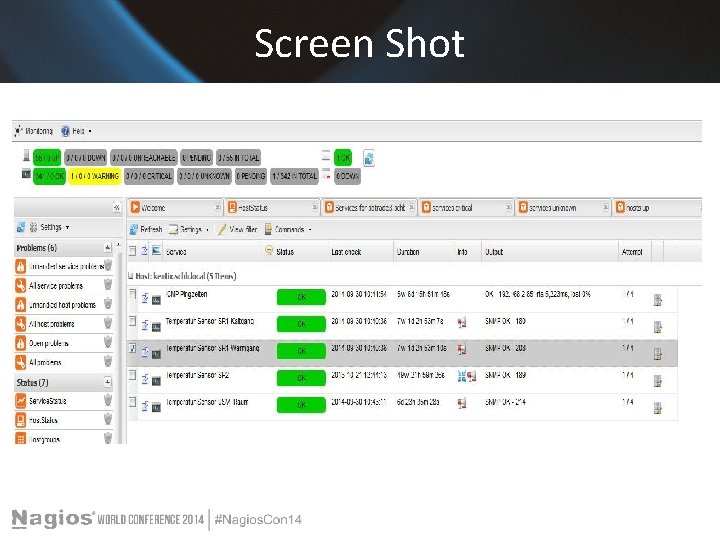Click the Refresh button in toolbar

click(146, 229)
